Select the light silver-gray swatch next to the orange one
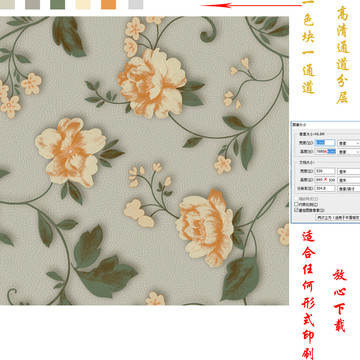 pos(136,4)
